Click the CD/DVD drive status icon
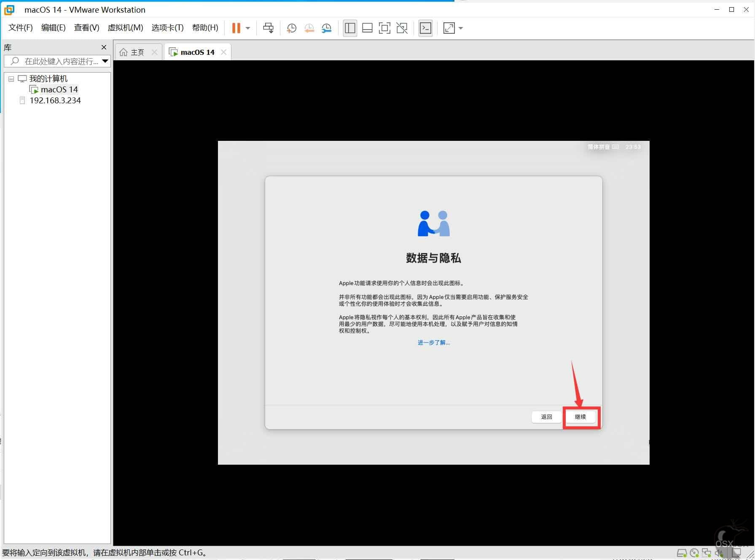The height and width of the screenshot is (560, 755). 694,553
